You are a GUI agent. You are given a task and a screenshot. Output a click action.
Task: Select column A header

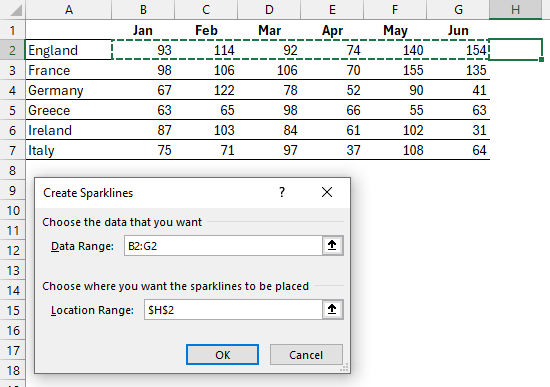click(69, 10)
